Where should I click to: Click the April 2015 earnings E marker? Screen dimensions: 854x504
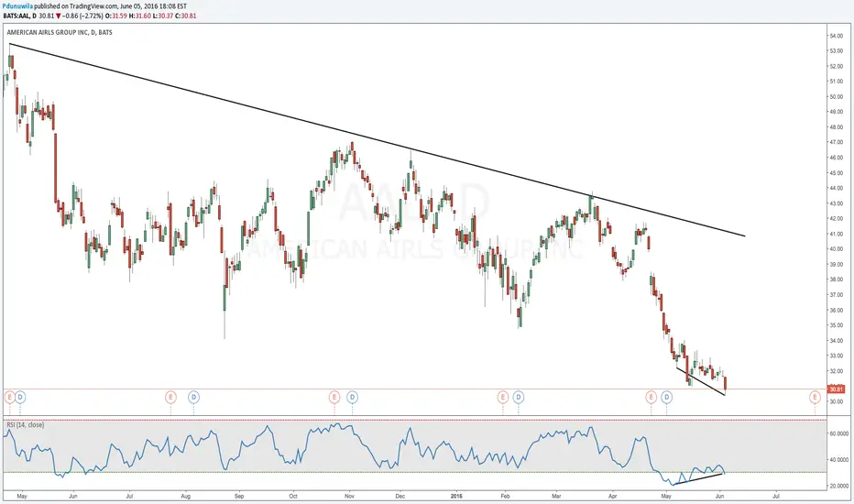(9, 397)
